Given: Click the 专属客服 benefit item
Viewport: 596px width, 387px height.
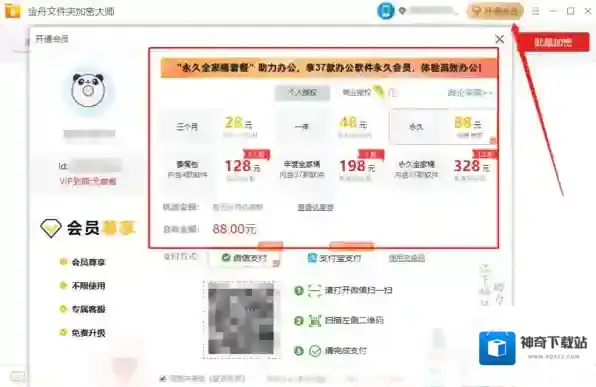Looking at the screenshot, I should click(82, 309).
